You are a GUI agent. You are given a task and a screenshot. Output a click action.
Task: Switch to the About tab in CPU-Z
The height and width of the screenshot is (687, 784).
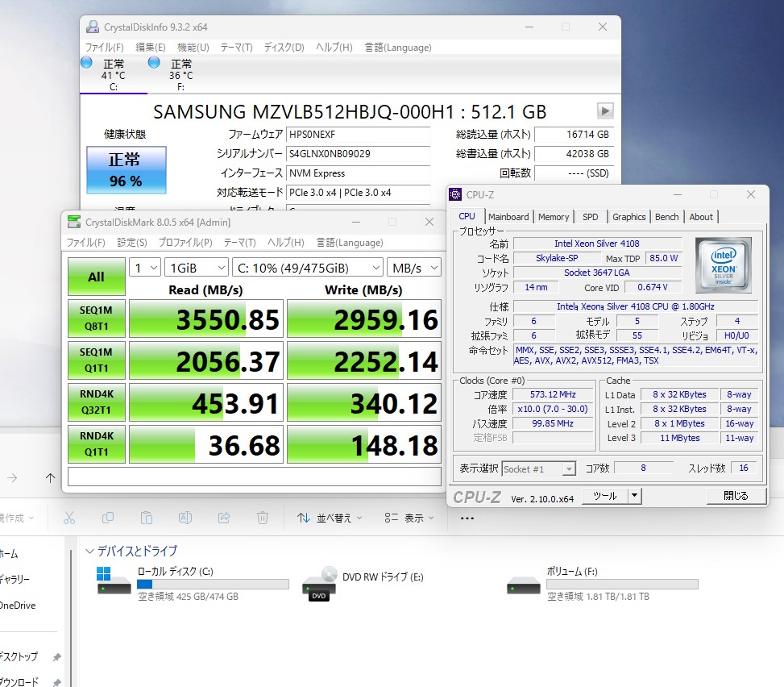click(701, 217)
